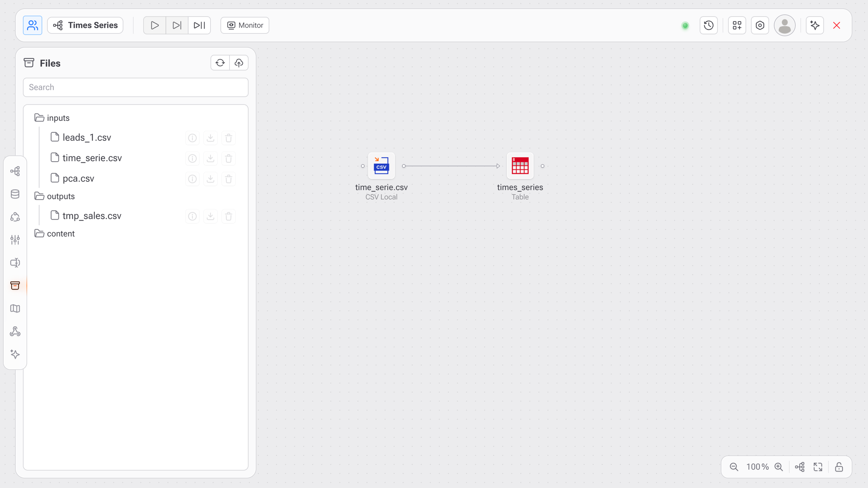
Task: Toggle fullscreen fit view icon
Action: pos(818,467)
